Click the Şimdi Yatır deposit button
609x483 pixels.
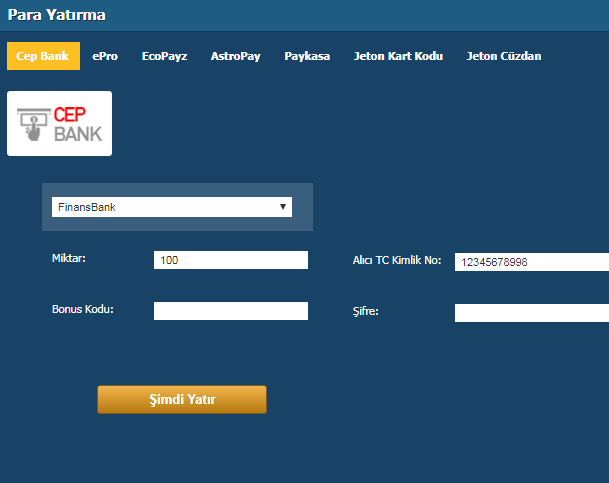[182, 399]
